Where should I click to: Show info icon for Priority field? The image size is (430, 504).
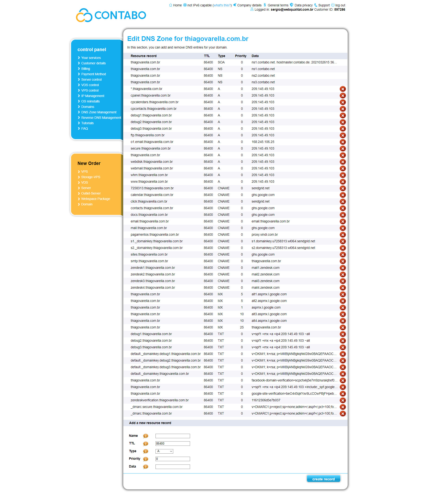[x=146, y=459]
